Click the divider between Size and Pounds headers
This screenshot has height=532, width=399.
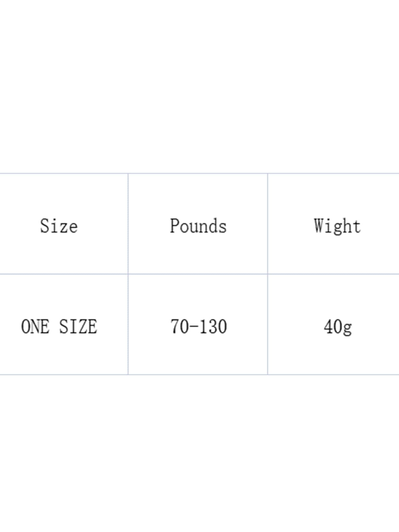point(128,224)
